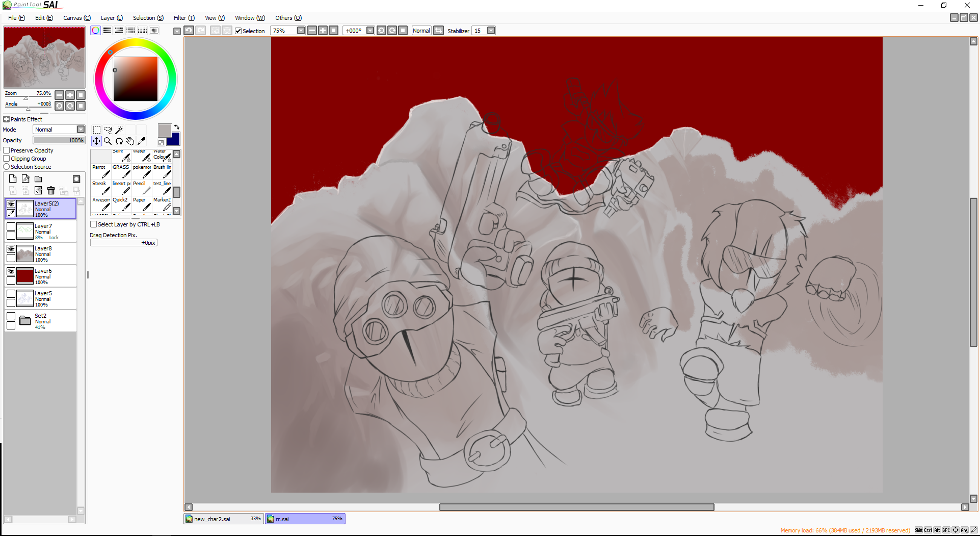Screen dimensions: 980x536
Task: Select the Move tool
Action: 97,141
